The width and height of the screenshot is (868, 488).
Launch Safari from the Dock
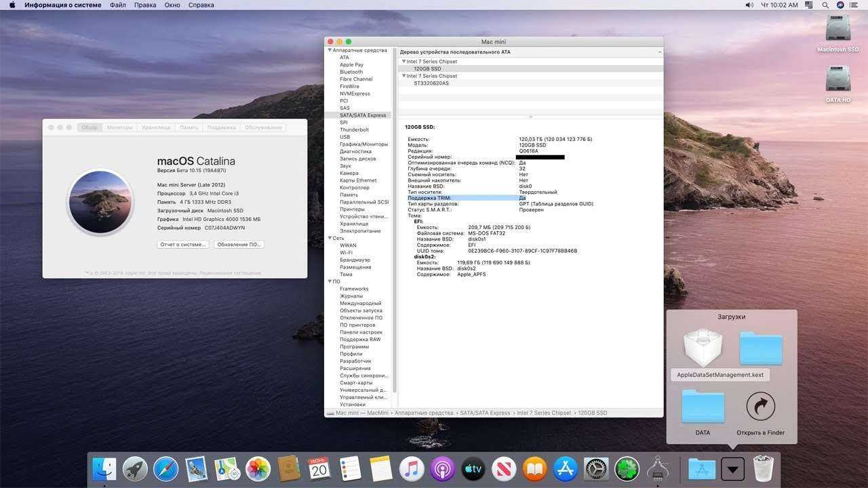point(165,468)
